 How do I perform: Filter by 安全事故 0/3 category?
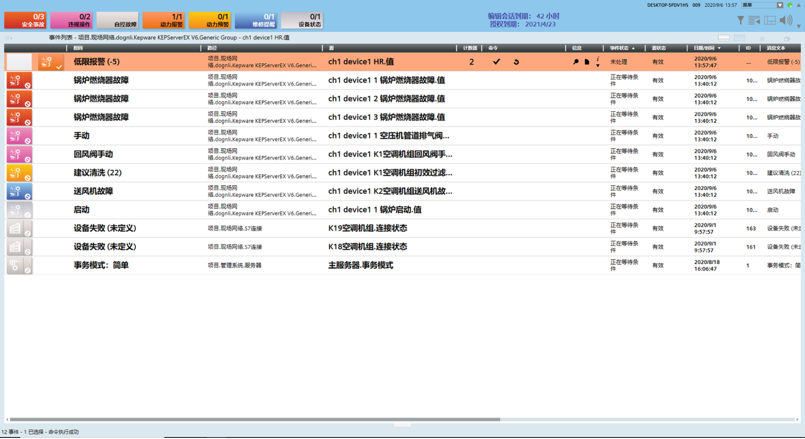tap(26, 21)
